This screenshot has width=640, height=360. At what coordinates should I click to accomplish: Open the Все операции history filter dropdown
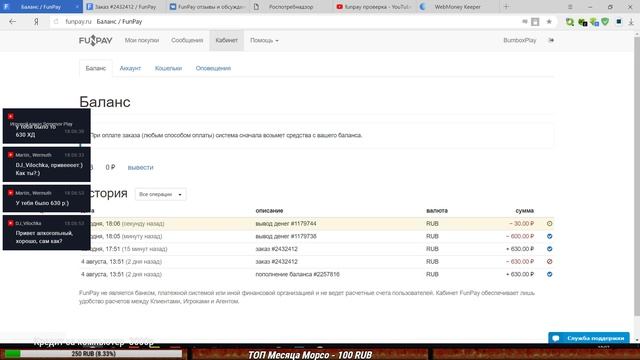coord(160,194)
